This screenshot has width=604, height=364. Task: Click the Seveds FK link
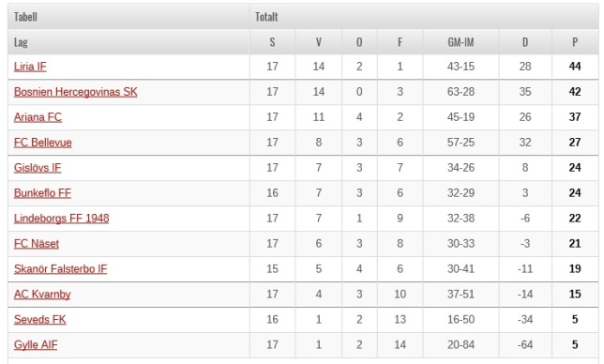[x=39, y=320]
